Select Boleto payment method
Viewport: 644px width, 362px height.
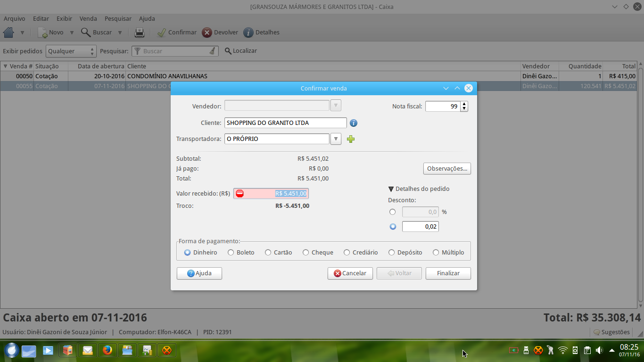point(241,252)
